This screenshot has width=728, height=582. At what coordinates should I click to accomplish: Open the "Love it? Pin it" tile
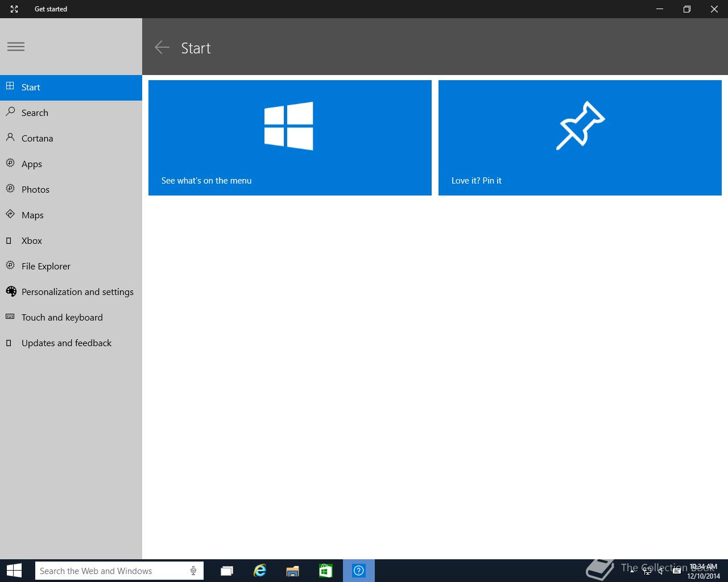580,138
